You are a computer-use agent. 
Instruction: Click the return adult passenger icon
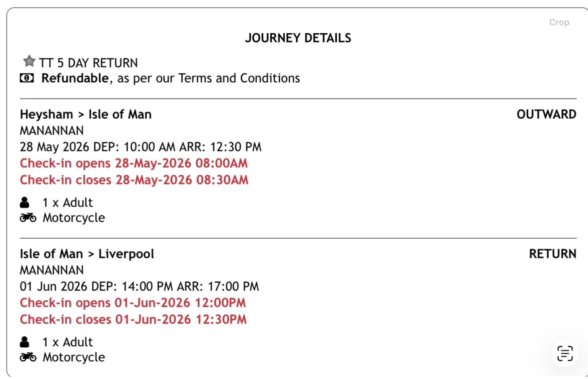pyautogui.click(x=24, y=342)
